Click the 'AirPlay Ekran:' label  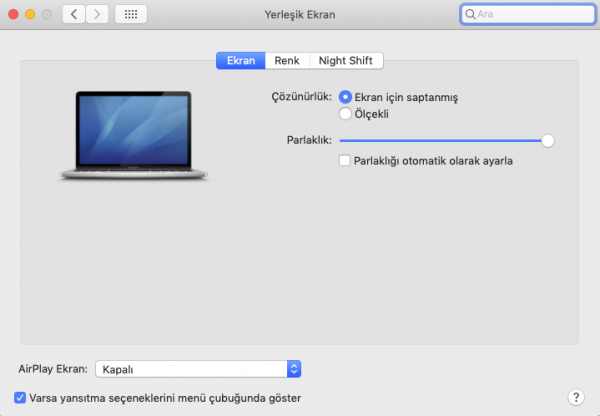click(x=53, y=369)
